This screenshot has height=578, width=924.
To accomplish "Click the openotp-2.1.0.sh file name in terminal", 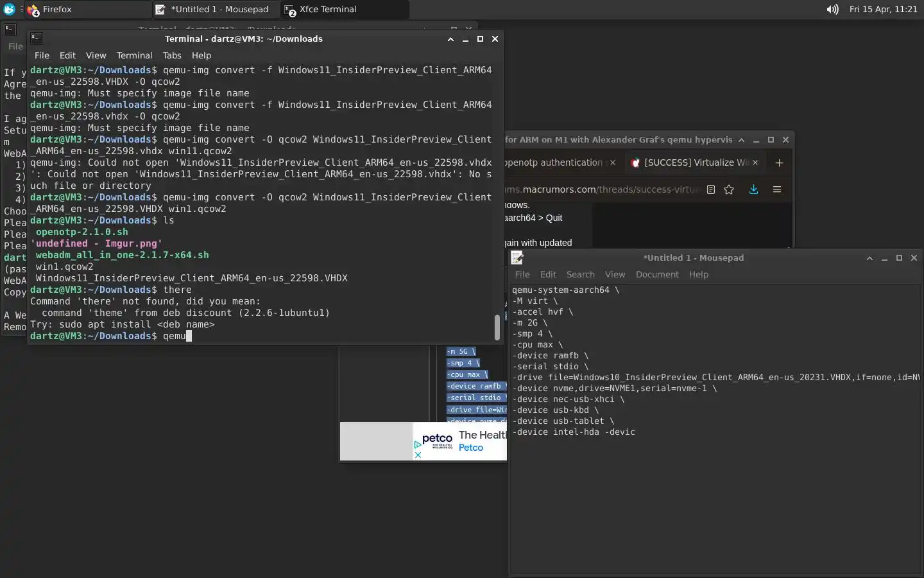I will click(81, 232).
